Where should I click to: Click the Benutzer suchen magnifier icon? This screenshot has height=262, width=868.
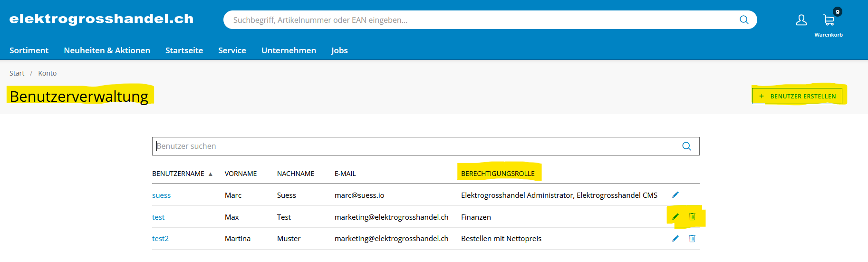(x=686, y=146)
